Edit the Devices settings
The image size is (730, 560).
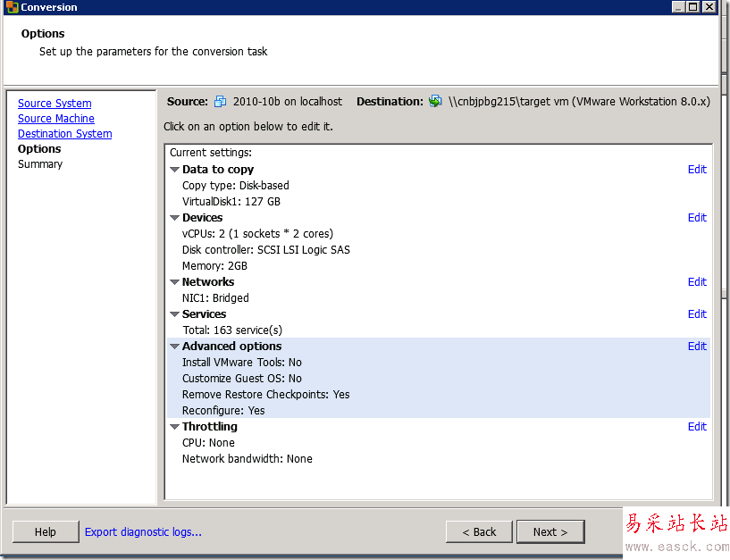click(697, 218)
